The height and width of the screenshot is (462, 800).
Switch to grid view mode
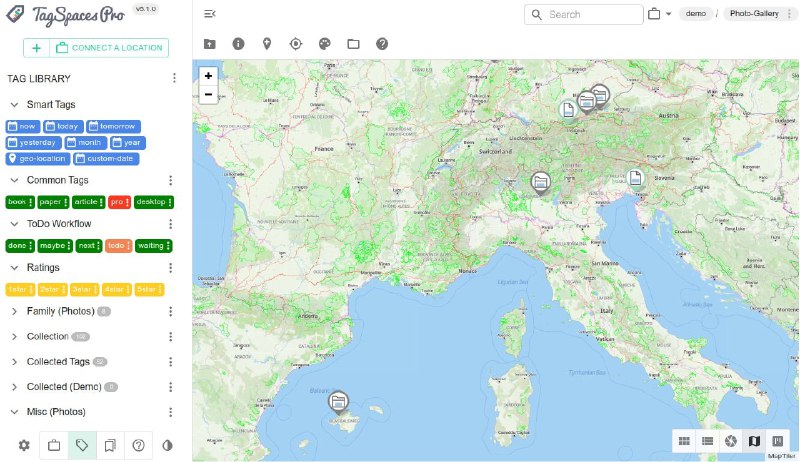point(685,441)
